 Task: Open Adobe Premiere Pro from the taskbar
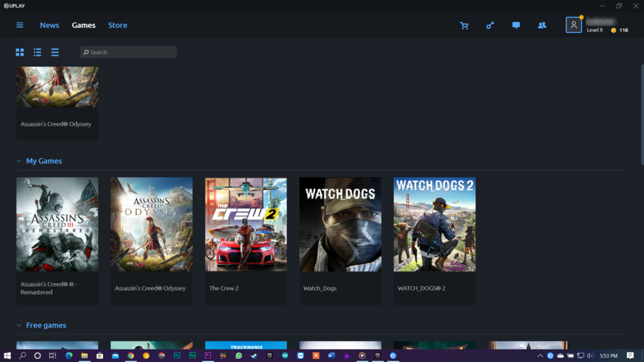[208, 356]
